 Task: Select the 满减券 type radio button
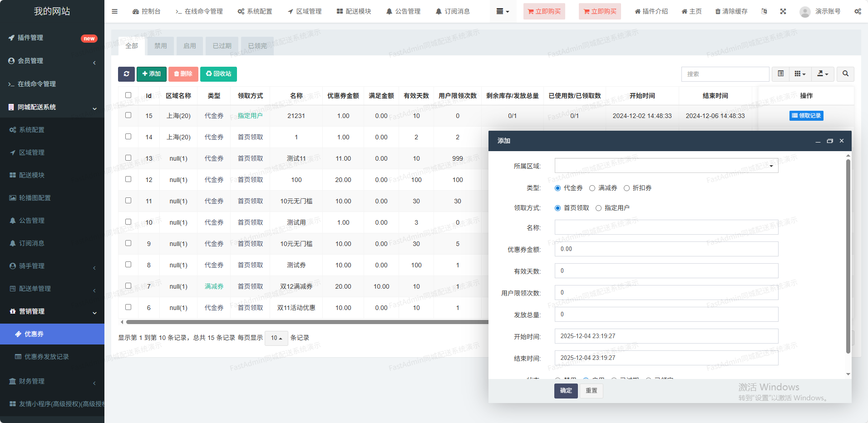(x=592, y=188)
